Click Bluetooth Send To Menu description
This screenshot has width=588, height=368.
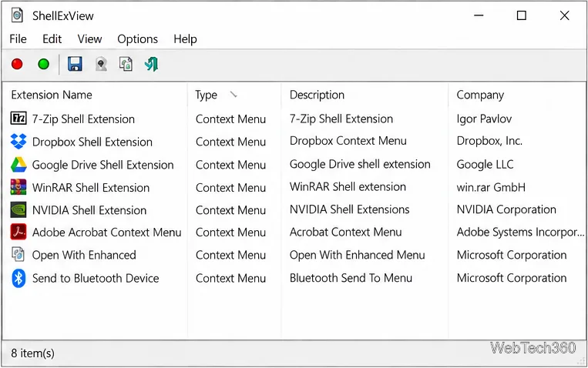click(351, 278)
